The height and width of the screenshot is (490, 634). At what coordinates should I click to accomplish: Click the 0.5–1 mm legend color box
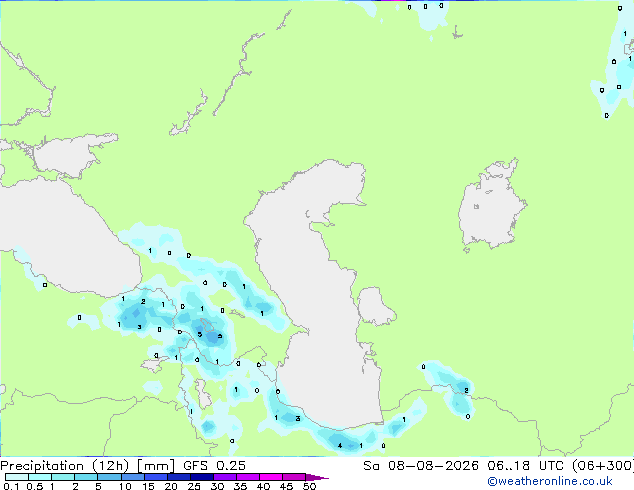point(40,477)
